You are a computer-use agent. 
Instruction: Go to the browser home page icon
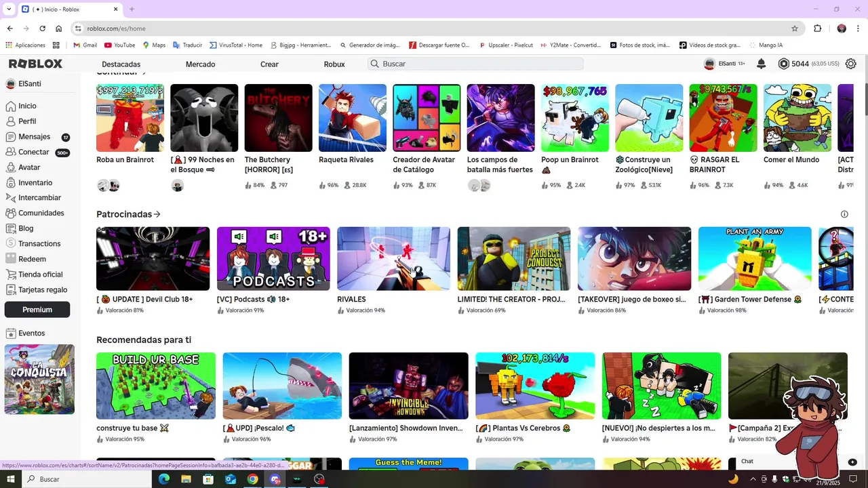(59, 28)
